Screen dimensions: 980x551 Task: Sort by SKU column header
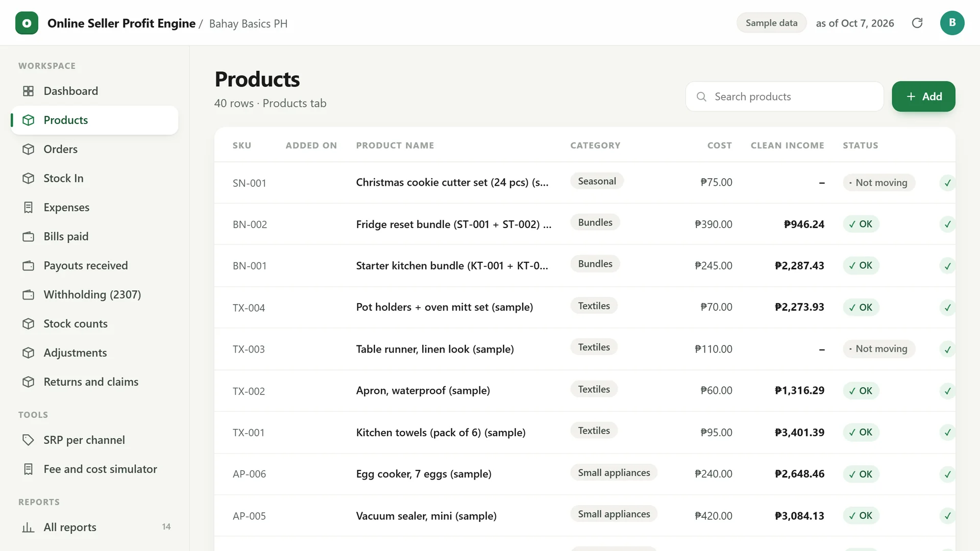point(242,145)
